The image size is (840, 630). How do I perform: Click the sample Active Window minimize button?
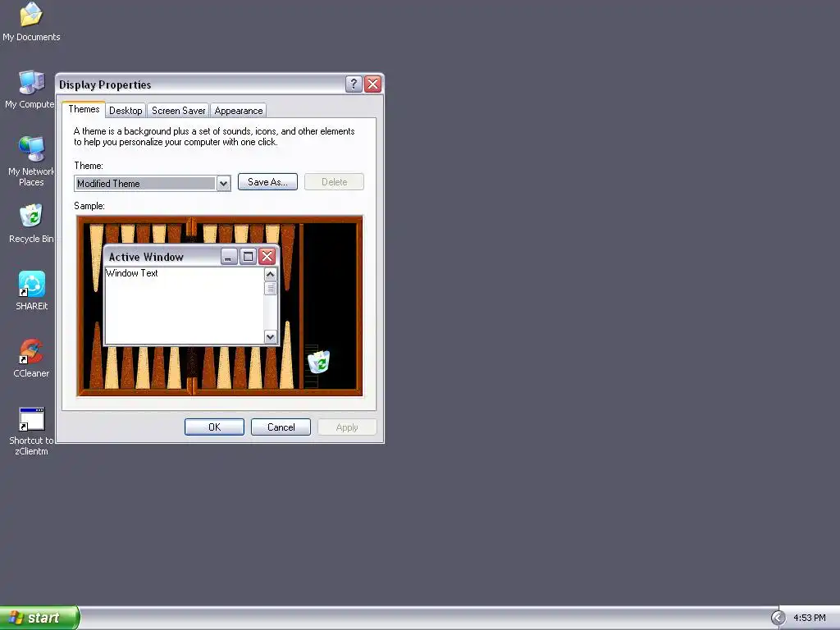click(229, 257)
